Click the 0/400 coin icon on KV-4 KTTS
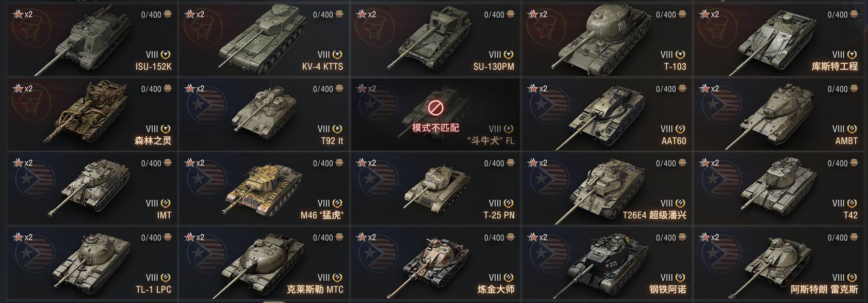Screen dimensions: 868x303 pos(339,14)
